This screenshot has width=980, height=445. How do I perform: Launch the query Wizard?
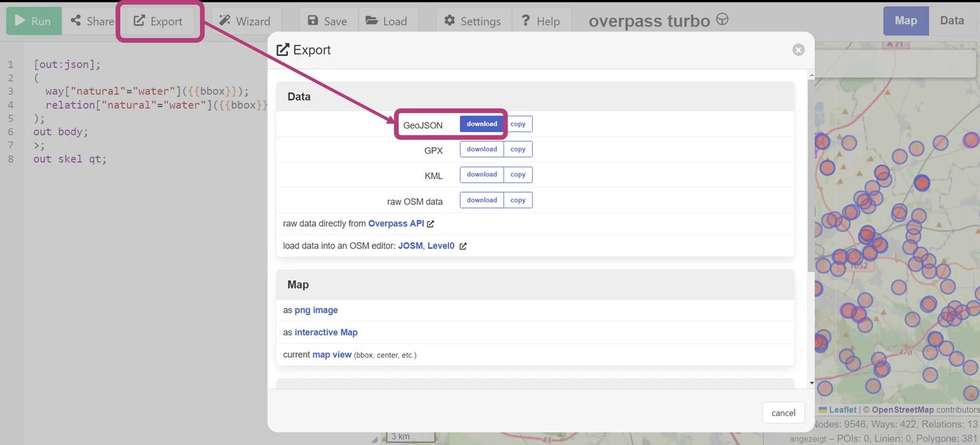[244, 21]
